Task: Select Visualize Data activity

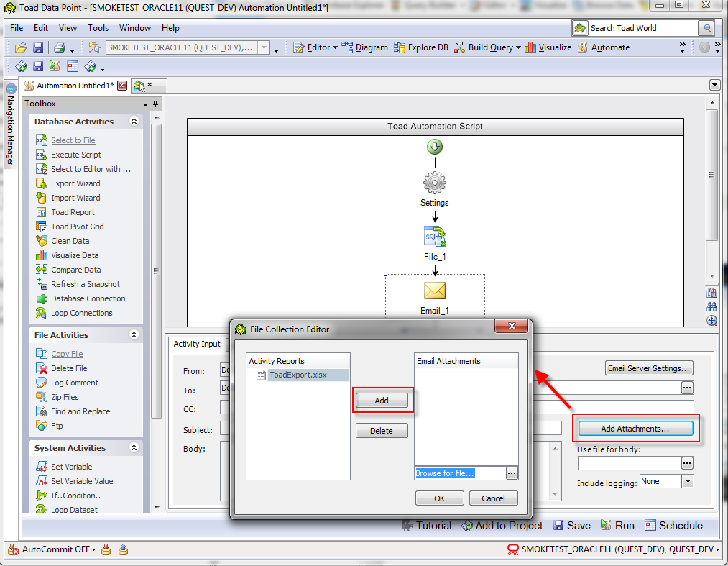Action: [75, 255]
